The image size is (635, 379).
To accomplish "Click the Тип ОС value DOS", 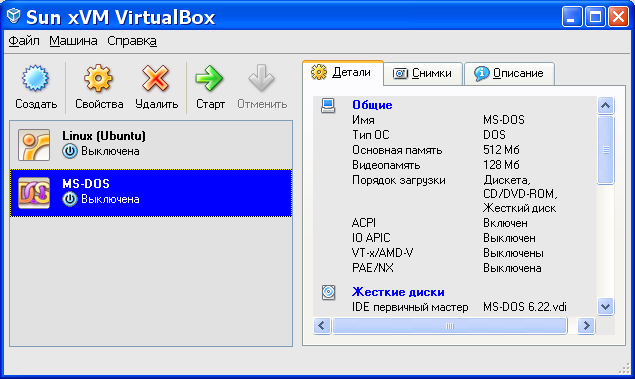I will pos(494,135).
